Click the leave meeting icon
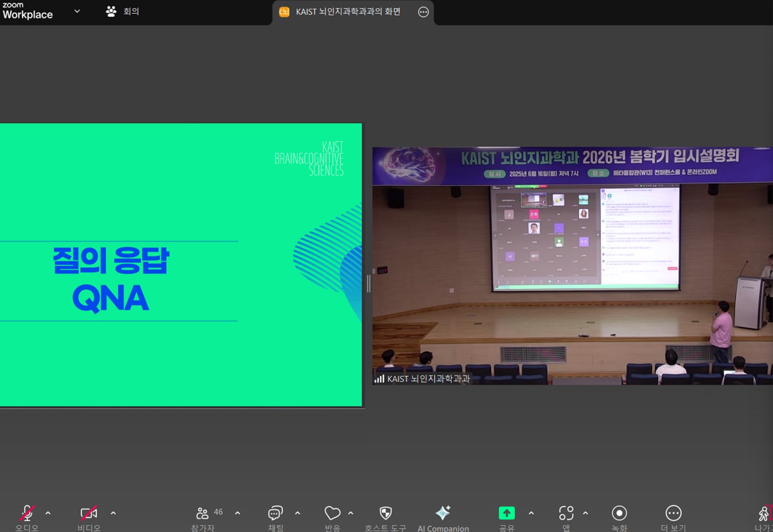This screenshot has height=532, width=773. tap(764, 513)
